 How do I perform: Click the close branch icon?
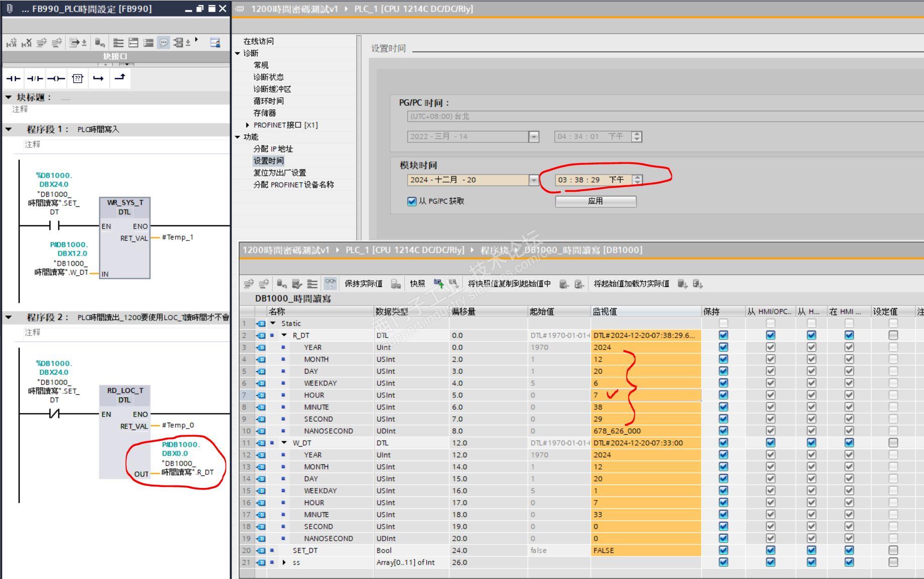[x=120, y=78]
